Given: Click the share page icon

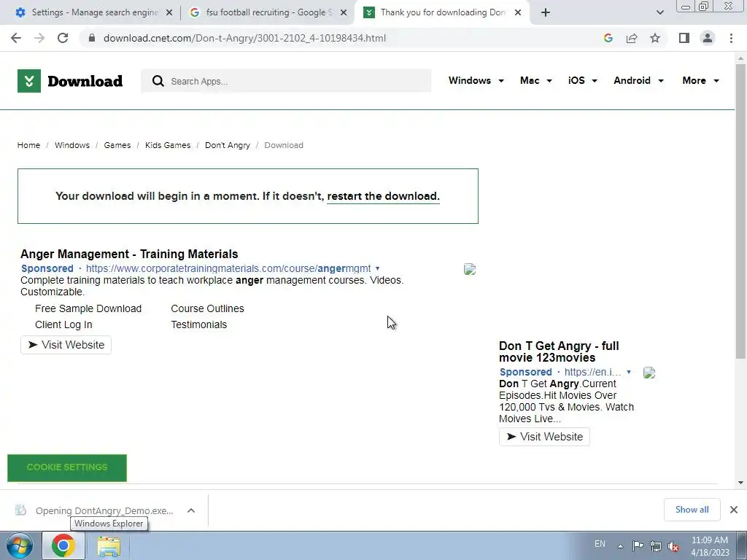Looking at the screenshot, I should tap(632, 38).
